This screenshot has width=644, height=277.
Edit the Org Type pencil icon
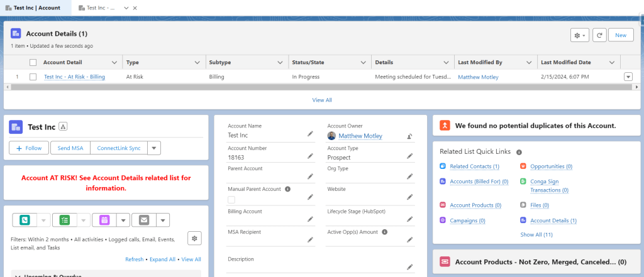tap(409, 176)
